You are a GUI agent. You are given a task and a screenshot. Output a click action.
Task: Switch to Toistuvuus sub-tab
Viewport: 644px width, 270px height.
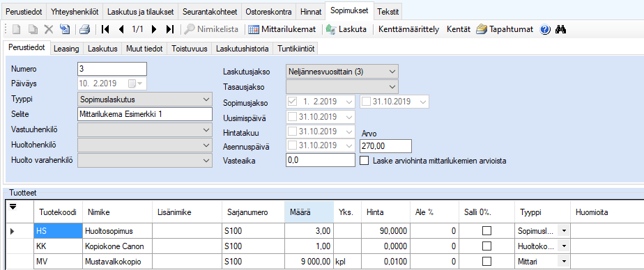pos(190,49)
